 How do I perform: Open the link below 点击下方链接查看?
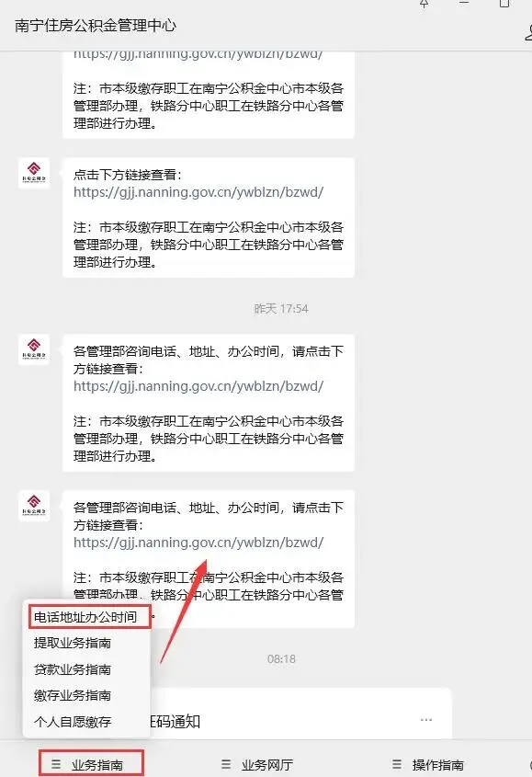[198, 192]
